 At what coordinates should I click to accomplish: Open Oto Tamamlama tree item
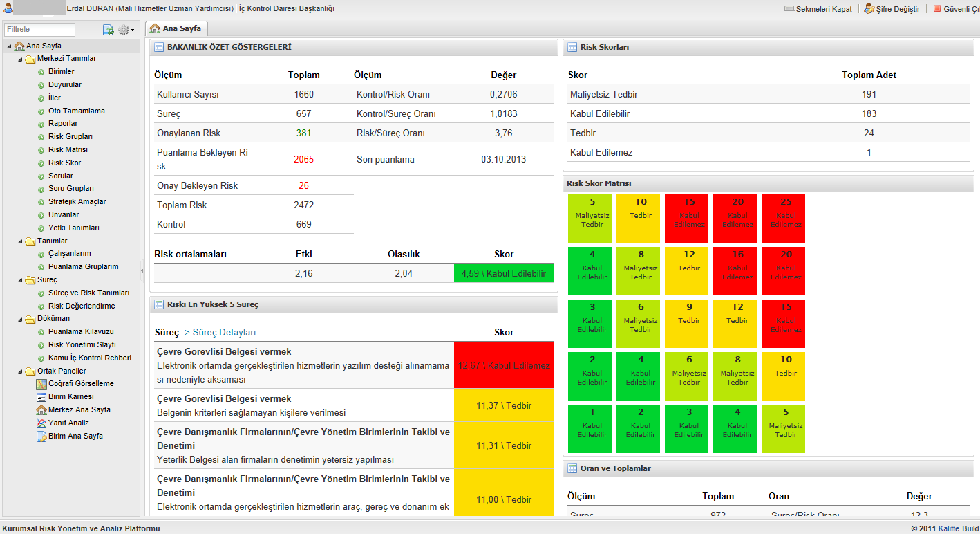pyautogui.click(x=76, y=111)
